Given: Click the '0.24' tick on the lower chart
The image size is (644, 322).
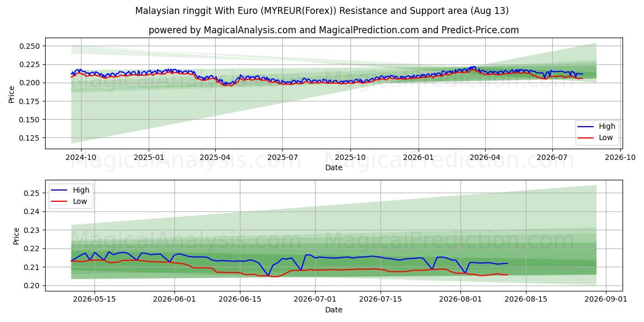Looking at the screenshot, I should 33,211.
